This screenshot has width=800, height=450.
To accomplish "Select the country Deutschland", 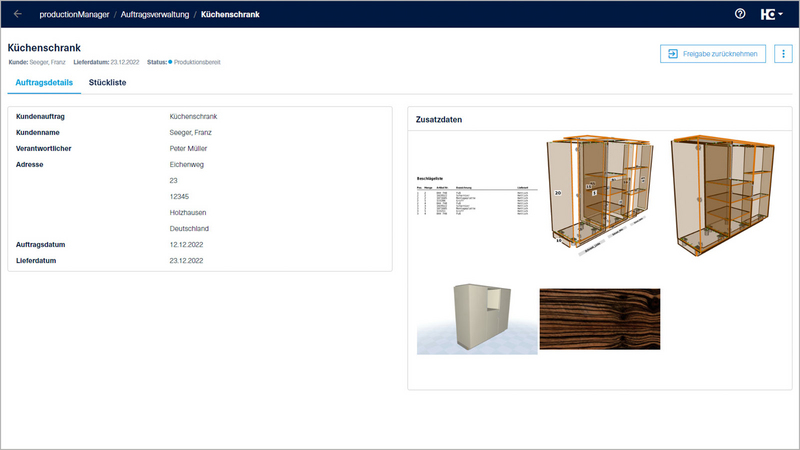I will coord(189,229).
